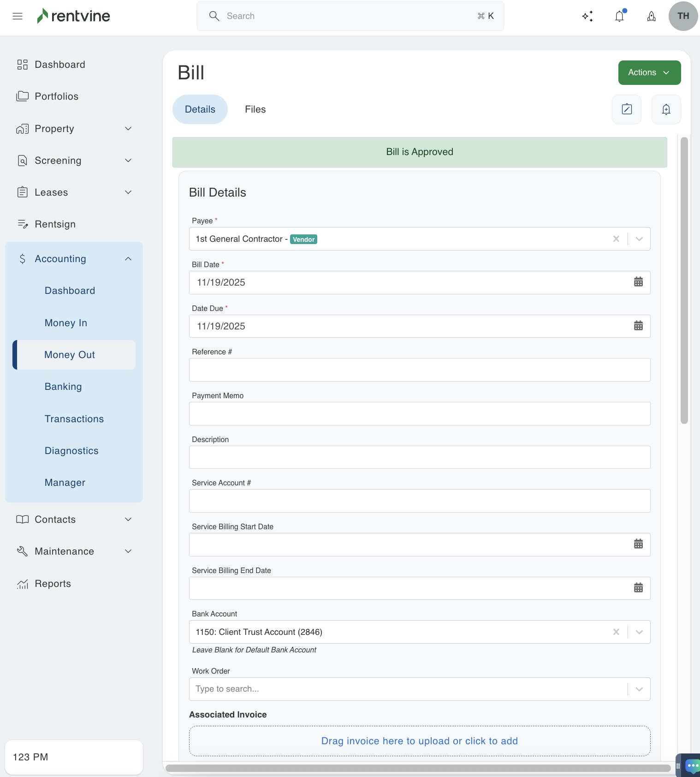Switch to the Files tab

pos(255,109)
